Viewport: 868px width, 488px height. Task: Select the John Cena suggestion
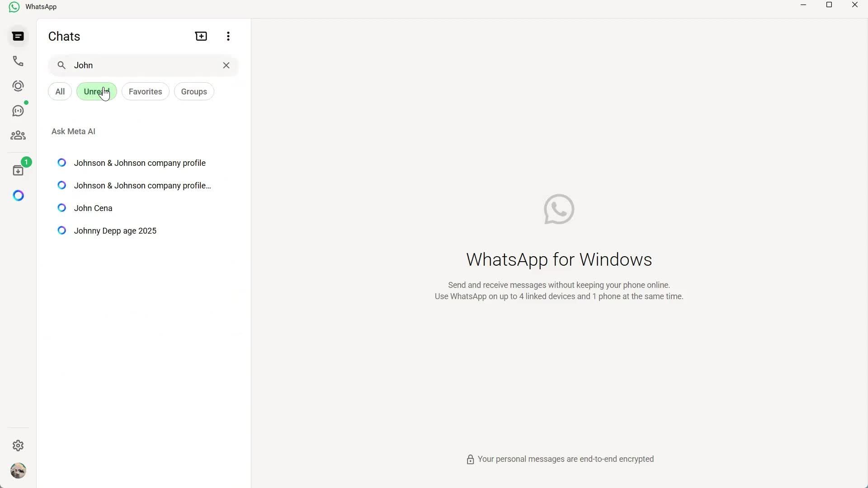click(x=93, y=208)
